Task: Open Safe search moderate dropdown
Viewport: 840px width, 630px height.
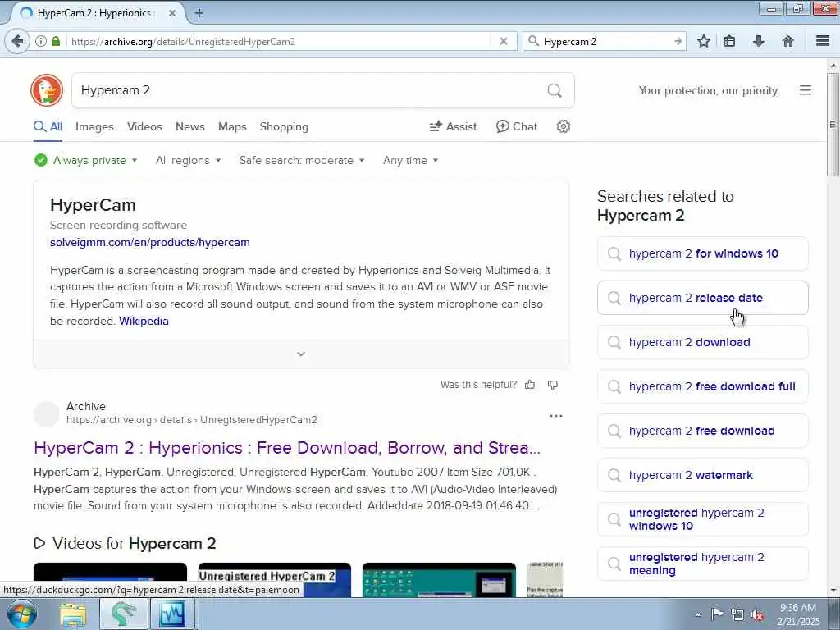Action: click(x=302, y=160)
